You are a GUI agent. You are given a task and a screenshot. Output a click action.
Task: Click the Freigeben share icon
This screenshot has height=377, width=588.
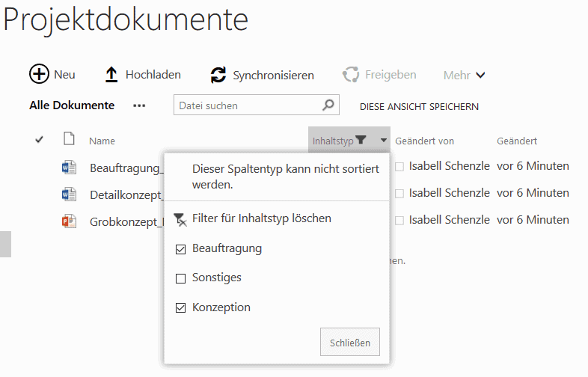[351, 74]
